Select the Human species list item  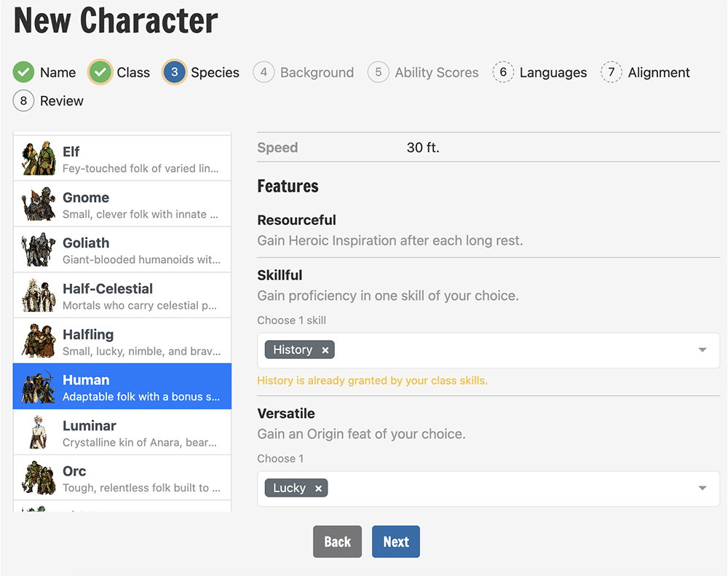click(122, 387)
